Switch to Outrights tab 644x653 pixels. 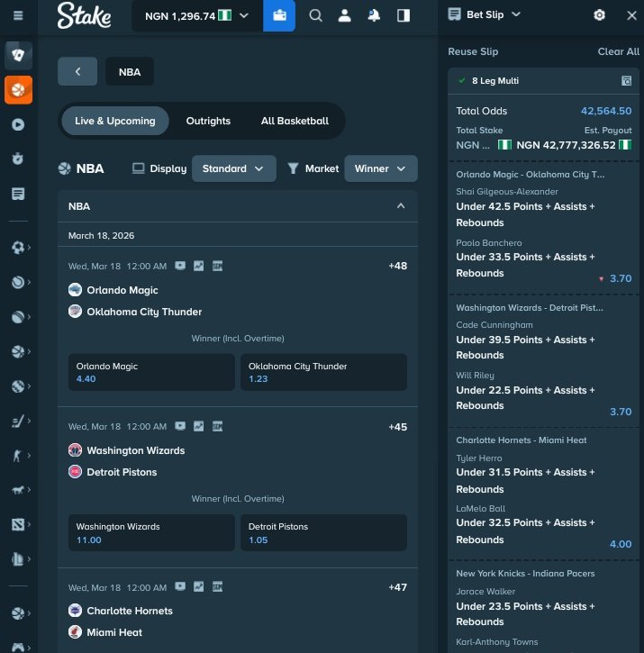tap(208, 121)
